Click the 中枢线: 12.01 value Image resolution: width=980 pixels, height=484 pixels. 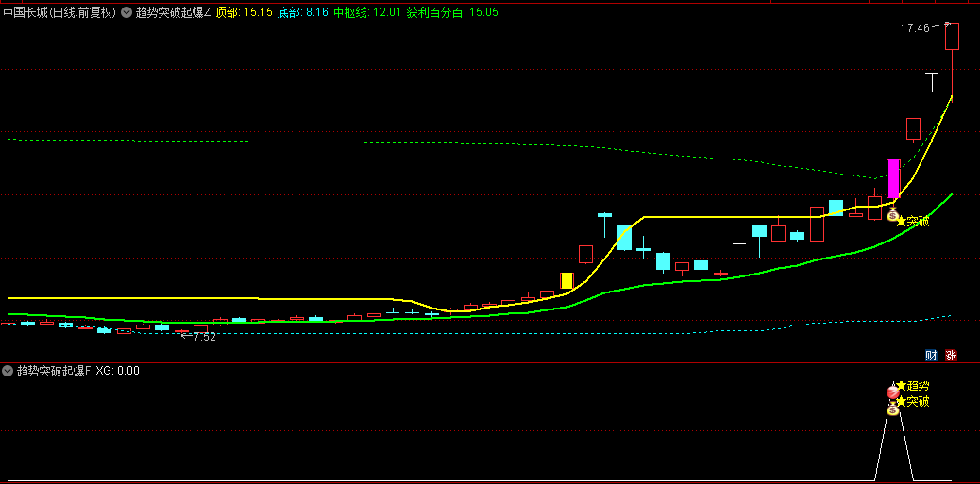(x=367, y=12)
